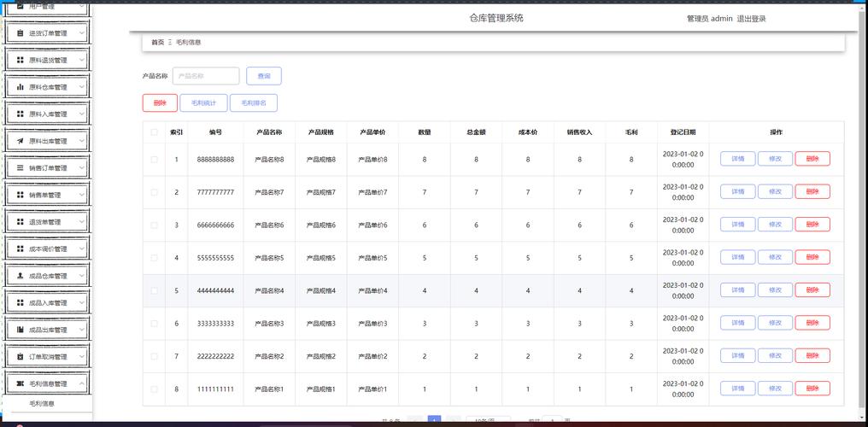Click the cell 产品规格6

click(321, 225)
